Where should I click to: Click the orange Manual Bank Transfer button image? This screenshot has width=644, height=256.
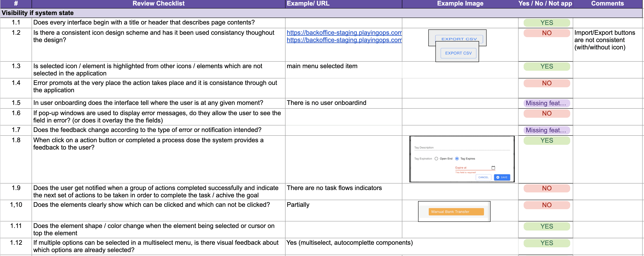tap(456, 212)
